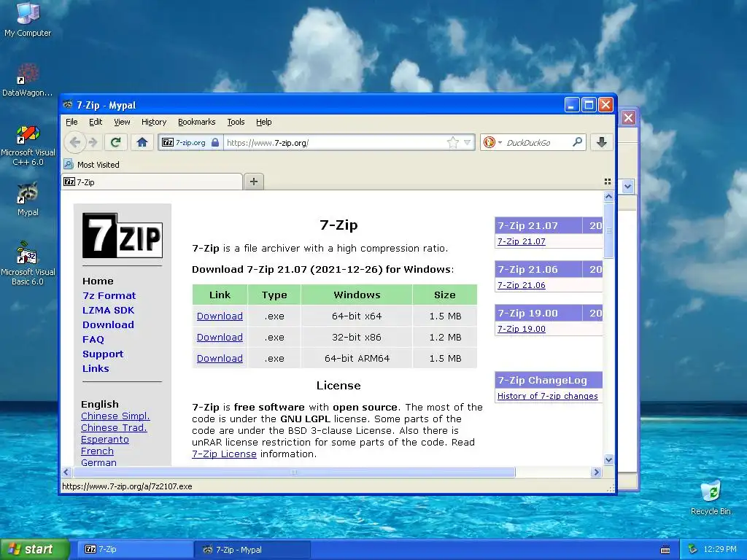This screenshot has width=747, height=560.
Task: Open the FAQ sidebar link
Action: click(x=93, y=340)
